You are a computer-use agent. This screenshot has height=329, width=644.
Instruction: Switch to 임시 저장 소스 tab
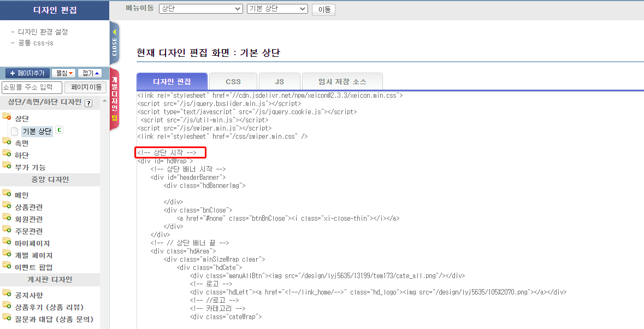coord(342,81)
